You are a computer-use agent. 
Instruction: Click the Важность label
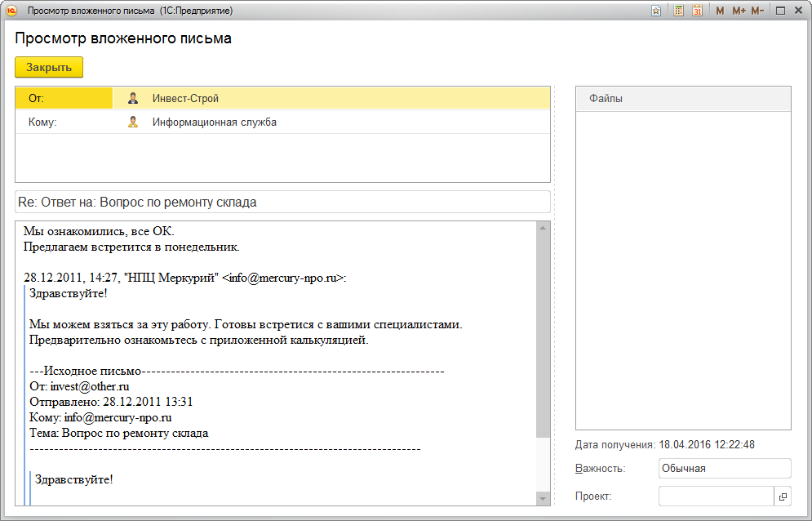tap(600, 469)
